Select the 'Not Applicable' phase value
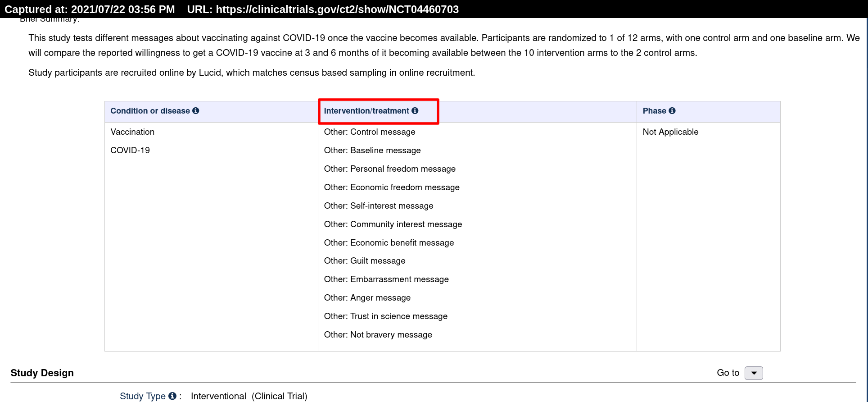This screenshot has height=402, width=868. [x=670, y=132]
